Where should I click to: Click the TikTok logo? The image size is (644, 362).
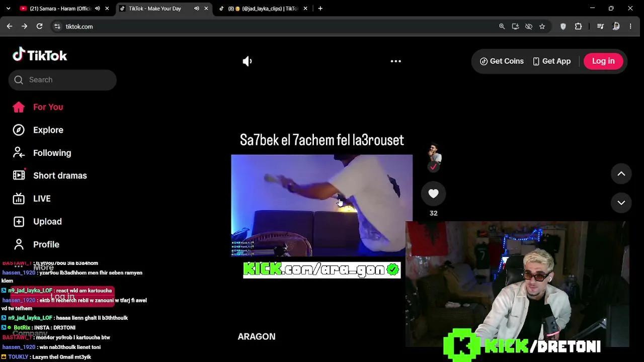[x=40, y=55]
